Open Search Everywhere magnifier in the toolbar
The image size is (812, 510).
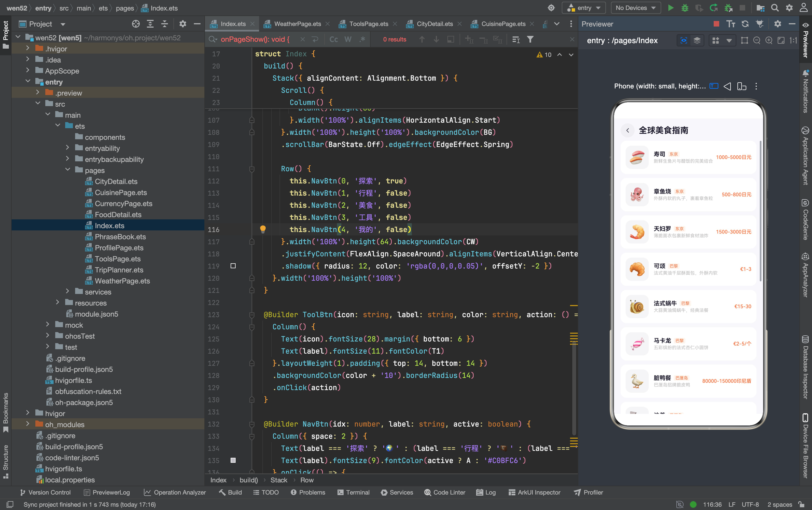pyautogui.click(x=775, y=8)
